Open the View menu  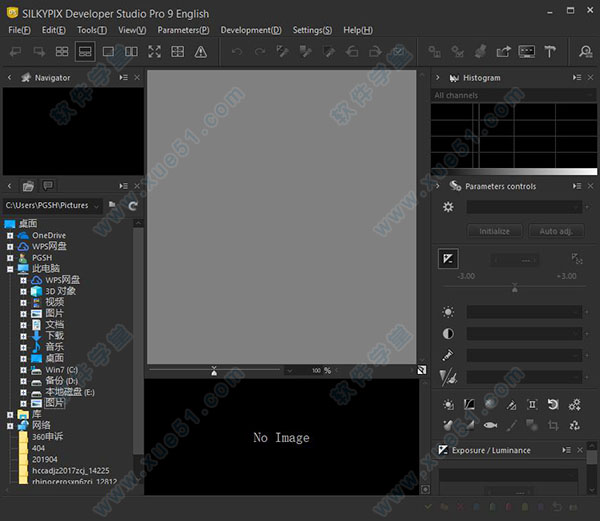pyautogui.click(x=132, y=30)
